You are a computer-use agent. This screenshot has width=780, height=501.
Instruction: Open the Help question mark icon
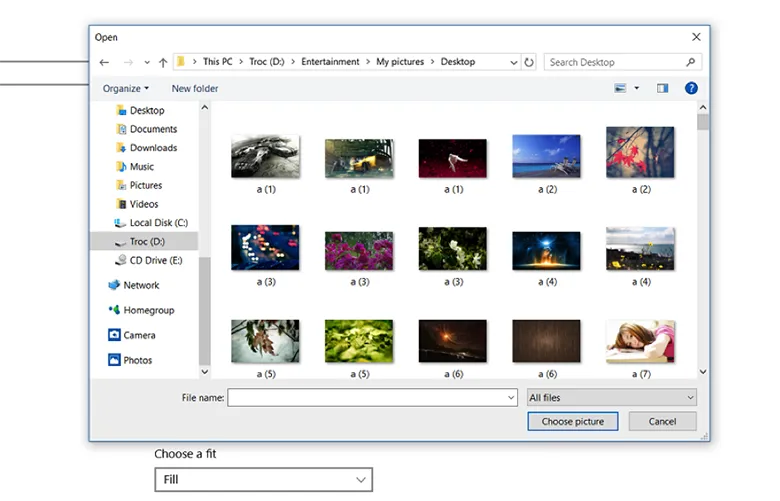[690, 88]
